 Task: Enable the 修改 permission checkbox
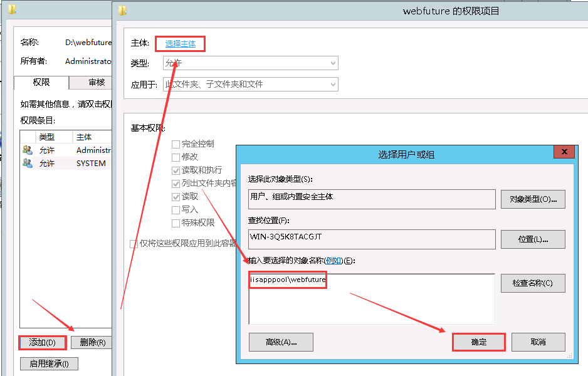pos(176,157)
